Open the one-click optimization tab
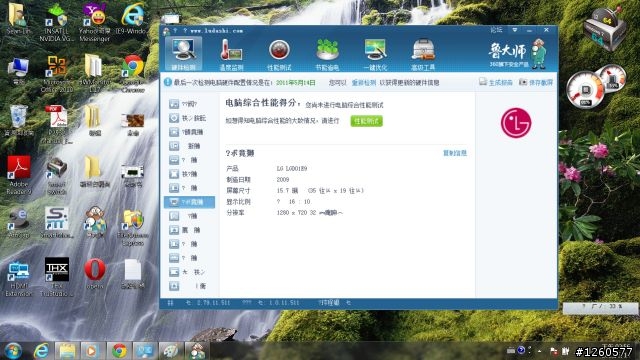The width and height of the screenshot is (640, 360). 375,54
